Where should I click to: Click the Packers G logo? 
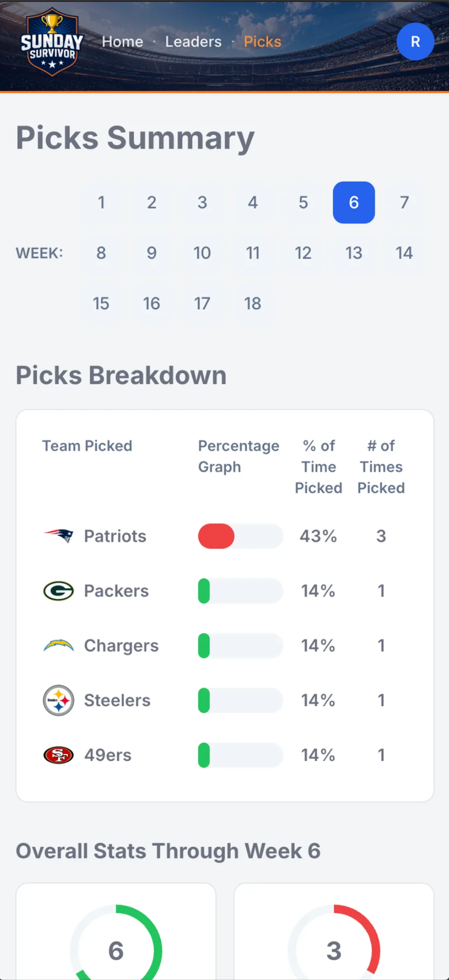59,590
